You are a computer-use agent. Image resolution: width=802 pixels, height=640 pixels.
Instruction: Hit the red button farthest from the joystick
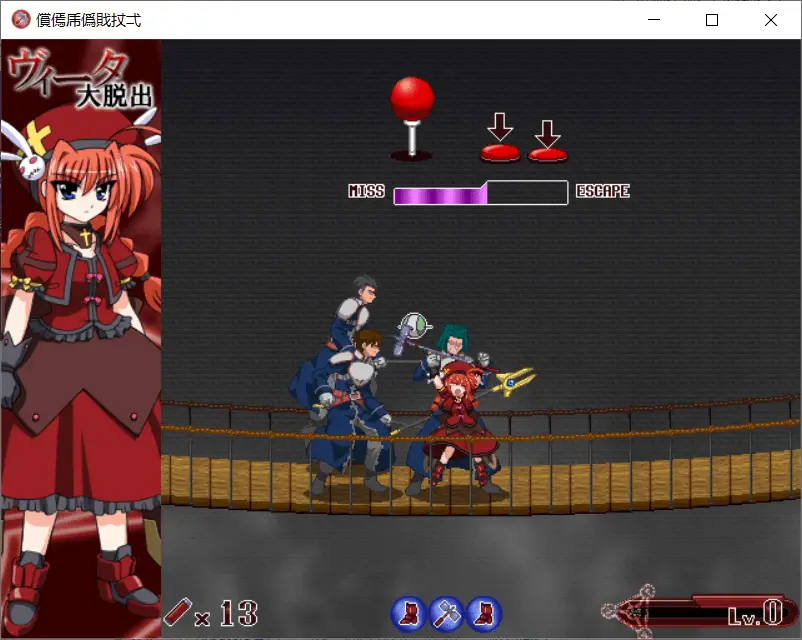[x=547, y=154]
